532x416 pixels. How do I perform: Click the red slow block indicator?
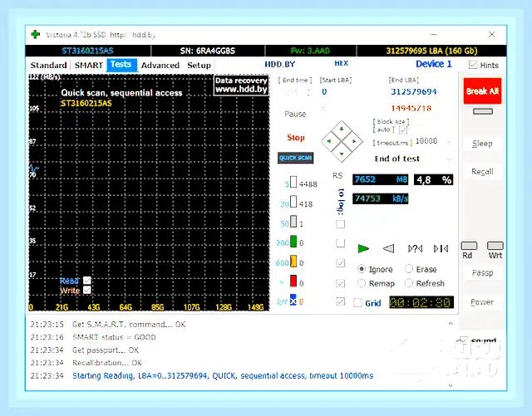[293, 281]
